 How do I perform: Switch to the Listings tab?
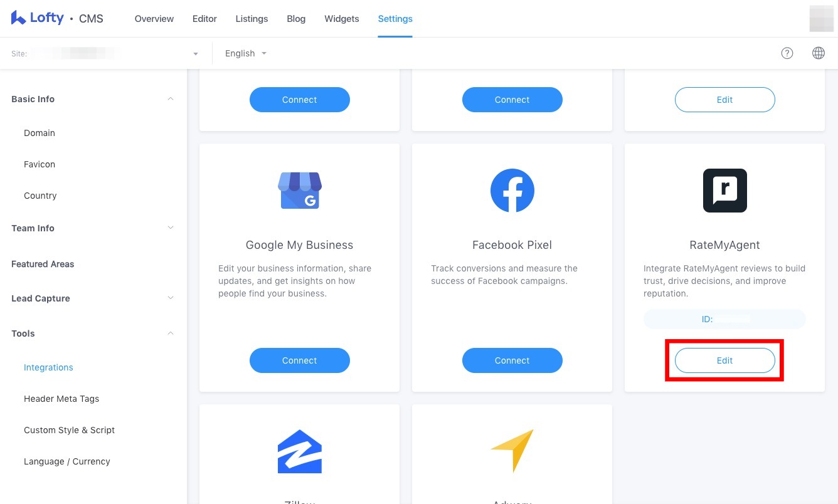click(x=252, y=19)
